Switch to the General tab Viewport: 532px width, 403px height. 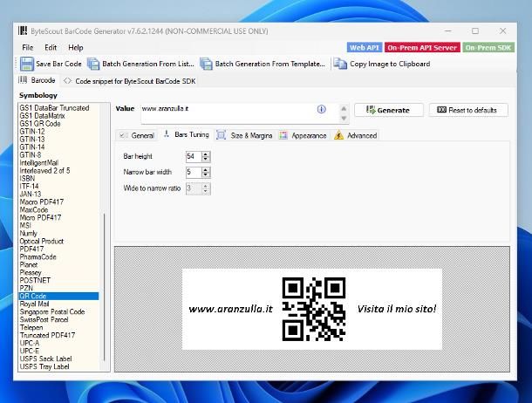coord(137,136)
